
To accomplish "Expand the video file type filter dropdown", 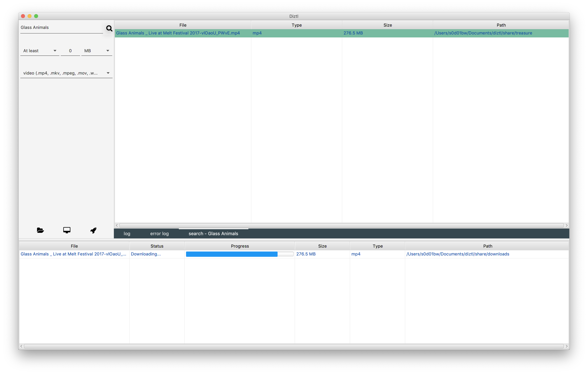I will (x=66, y=73).
